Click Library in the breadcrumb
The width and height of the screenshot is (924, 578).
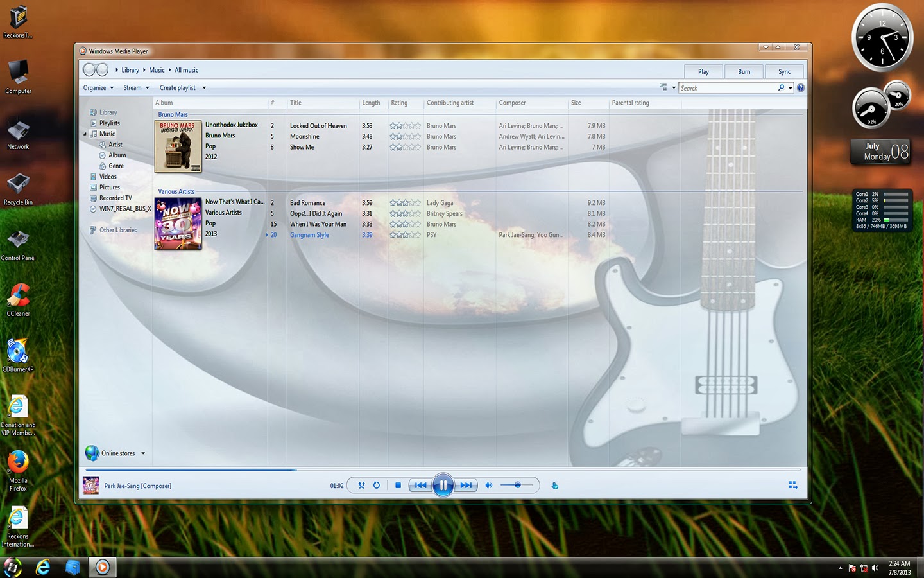(x=130, y=70)
